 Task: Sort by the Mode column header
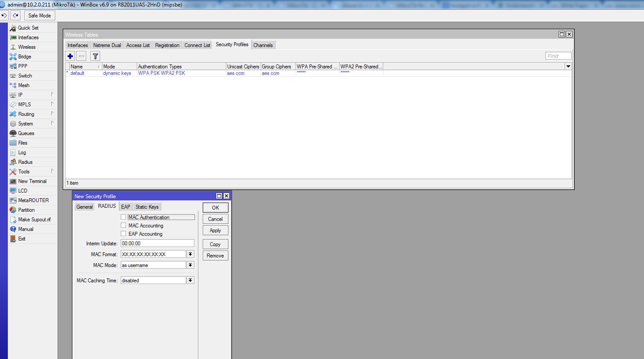click(119, 67)
